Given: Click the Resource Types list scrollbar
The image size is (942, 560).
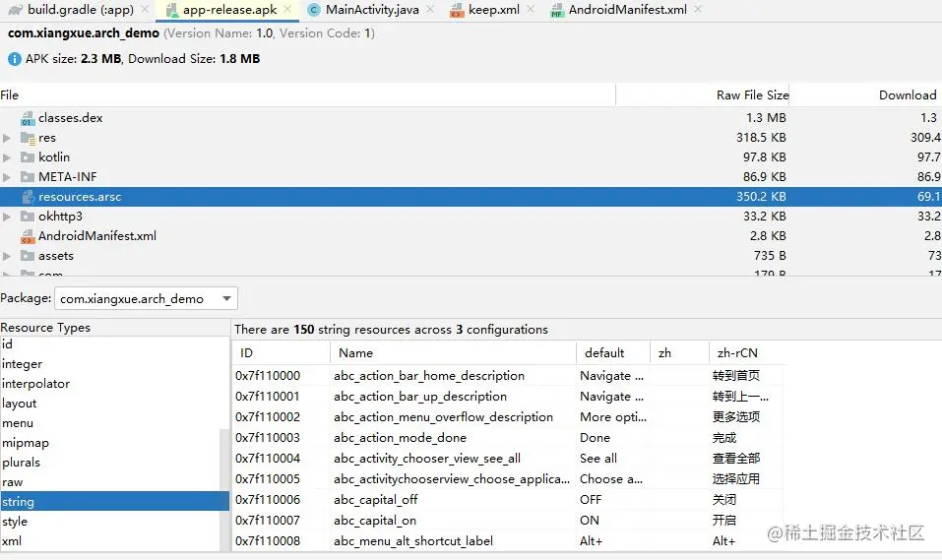Looking at the screenshot, I should 224,490.
